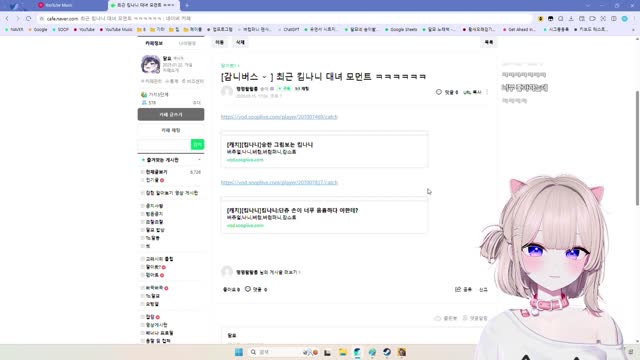Open the first vod.sooplive.com URL link

[279, 117]
